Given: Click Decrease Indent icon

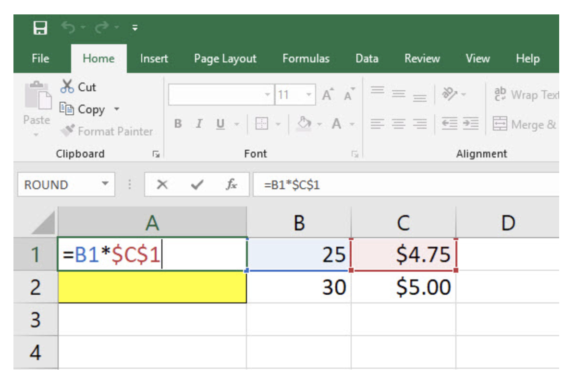Looking at the screenshot, I should point(449,124).
